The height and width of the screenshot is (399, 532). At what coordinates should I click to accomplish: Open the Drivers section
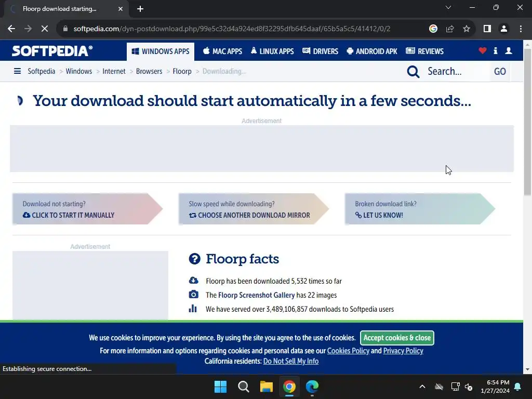pos(320,51)
